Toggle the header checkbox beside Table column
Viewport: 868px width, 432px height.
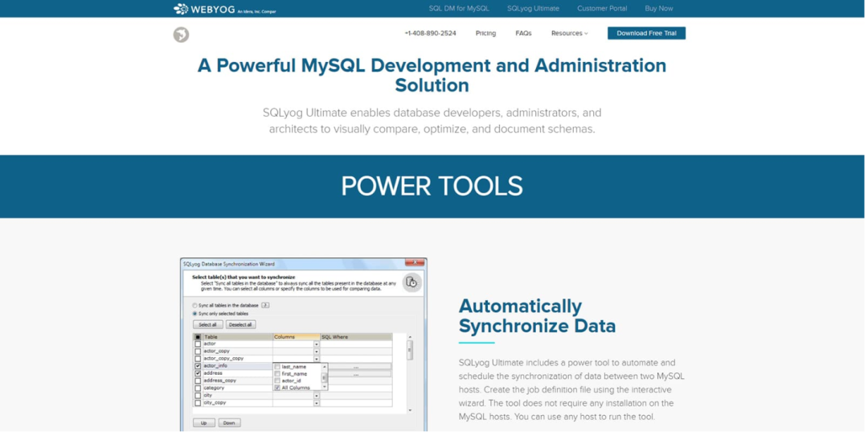click(x=199, y=337)
